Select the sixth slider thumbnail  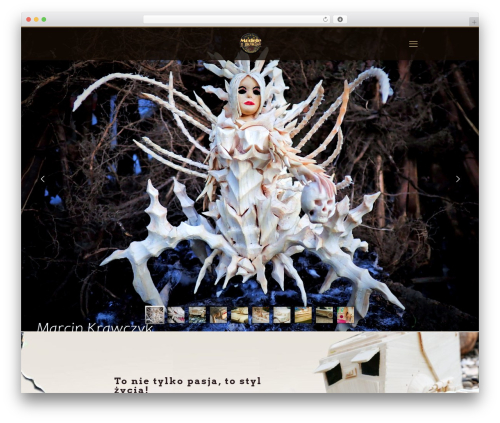261,315
